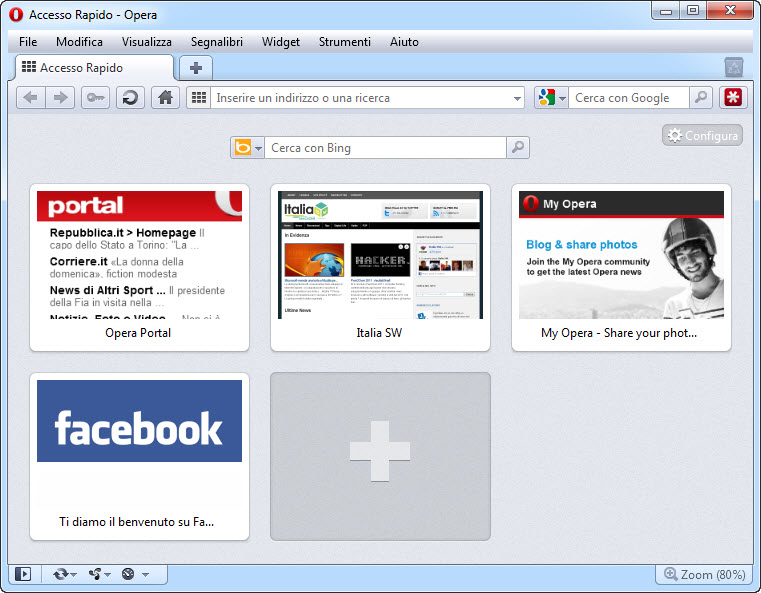Open the Modifica menu
Image resolution: width=761 pixels, height=593 pixels.
(79, 42)
